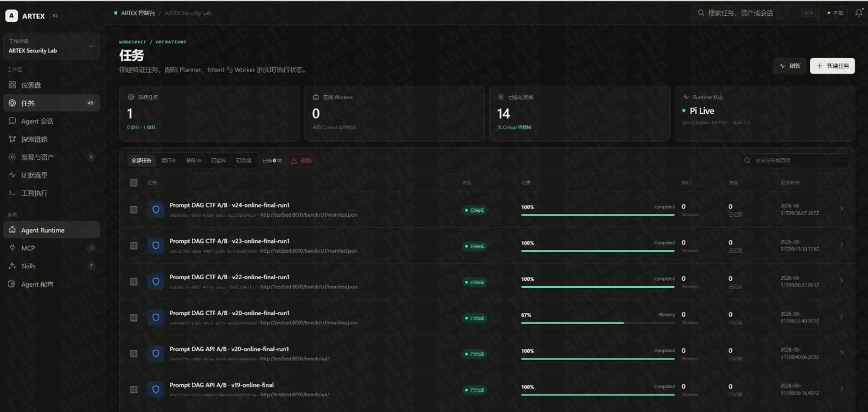Click the top 搜索任务、资产或会话 search field
The height and width of the screenshot is (412, 868).
pyautogui.click(x=756, y=12)
